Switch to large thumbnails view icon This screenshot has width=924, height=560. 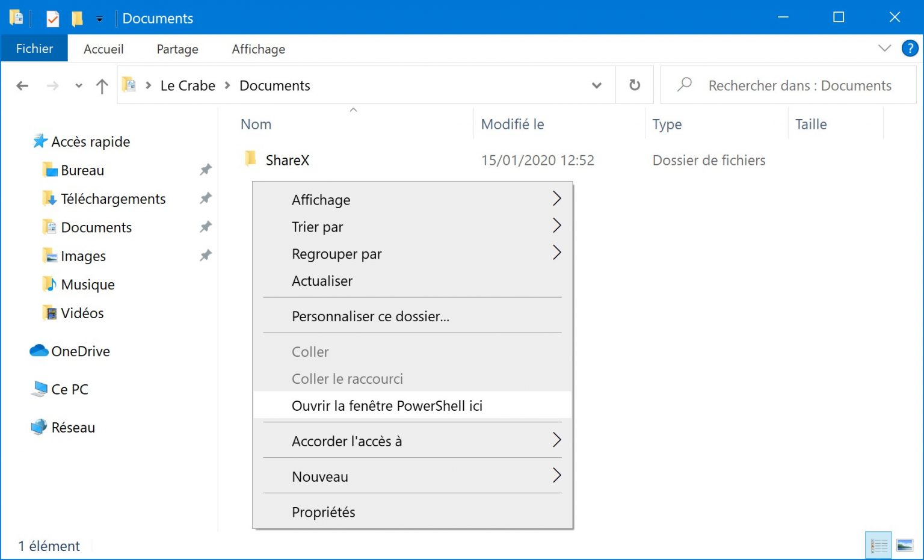point(904,546)
